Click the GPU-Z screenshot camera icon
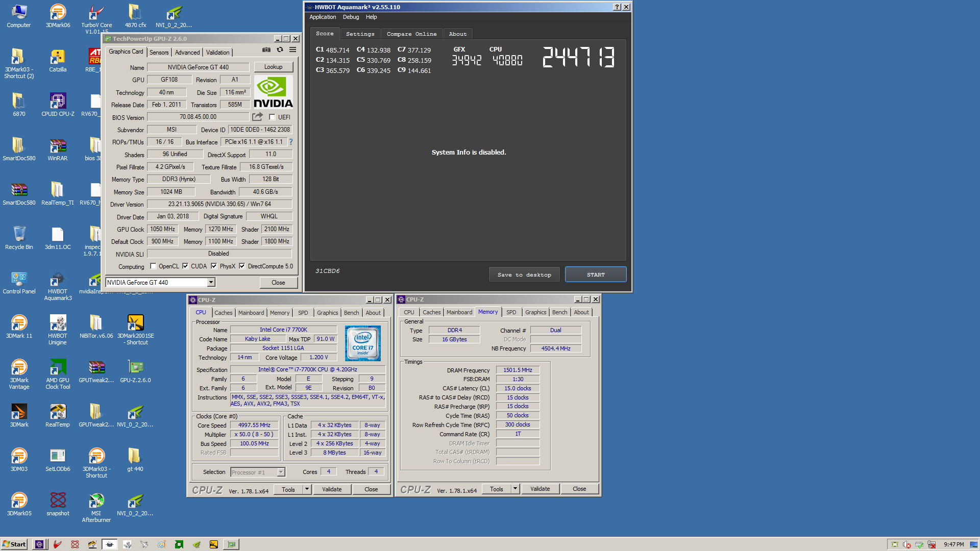 tap(266, 49)
